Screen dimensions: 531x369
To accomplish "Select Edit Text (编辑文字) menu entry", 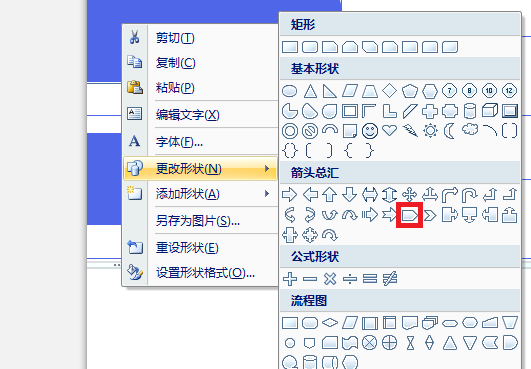I will (200, 114).
